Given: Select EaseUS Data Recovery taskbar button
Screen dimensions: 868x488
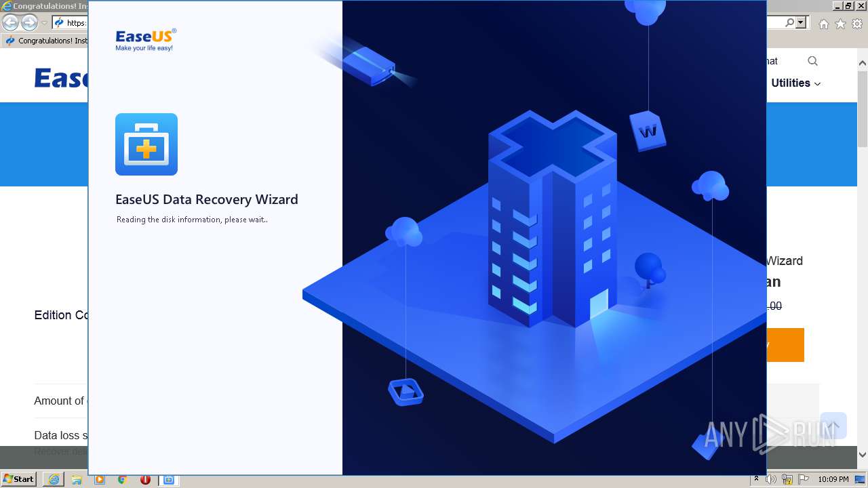Looking at the screenshot, I should 169,479.
